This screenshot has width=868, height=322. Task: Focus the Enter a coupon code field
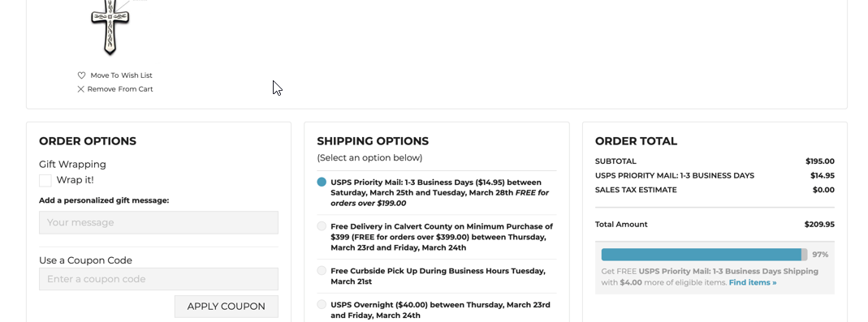point(158,279)
